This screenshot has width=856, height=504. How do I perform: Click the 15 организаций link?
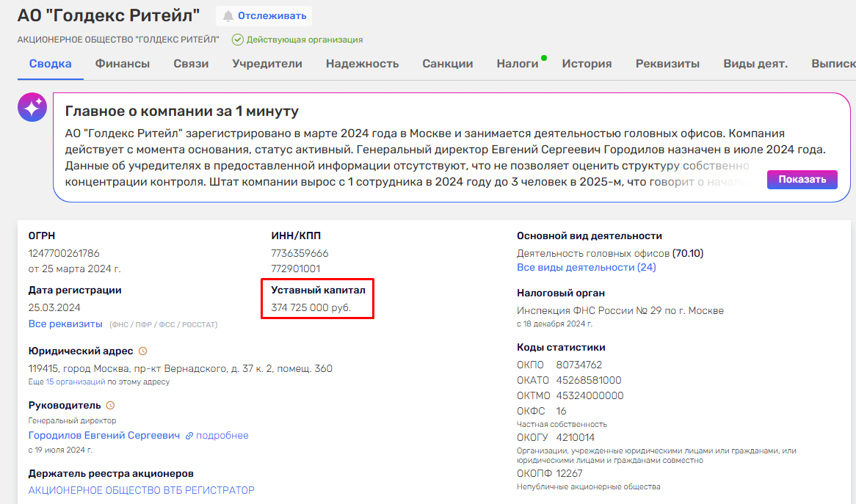pyautogui.click(x=76, y=381)
